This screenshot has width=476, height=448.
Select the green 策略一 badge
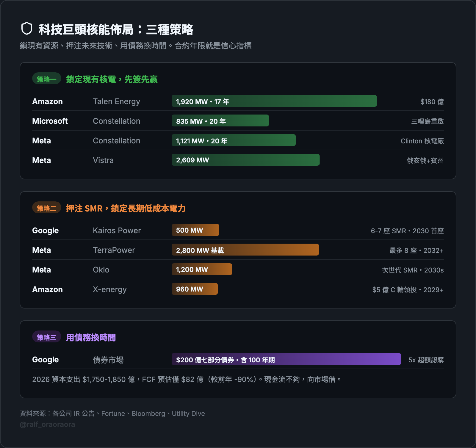point(47,79)
